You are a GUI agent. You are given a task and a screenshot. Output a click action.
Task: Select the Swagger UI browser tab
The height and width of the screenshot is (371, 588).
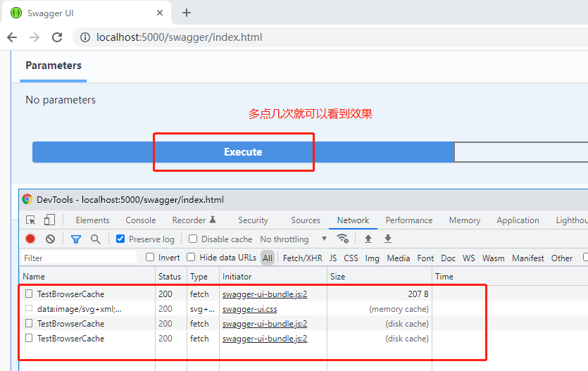86,13
